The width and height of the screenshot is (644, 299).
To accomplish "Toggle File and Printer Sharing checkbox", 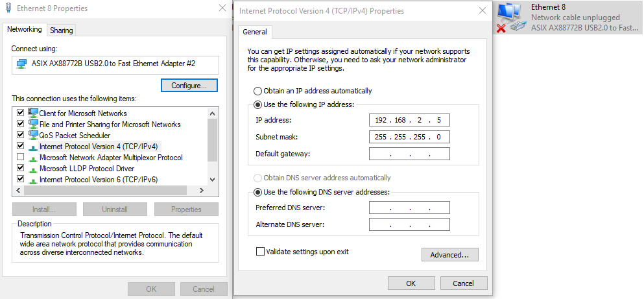I will [x=20, y=124].
